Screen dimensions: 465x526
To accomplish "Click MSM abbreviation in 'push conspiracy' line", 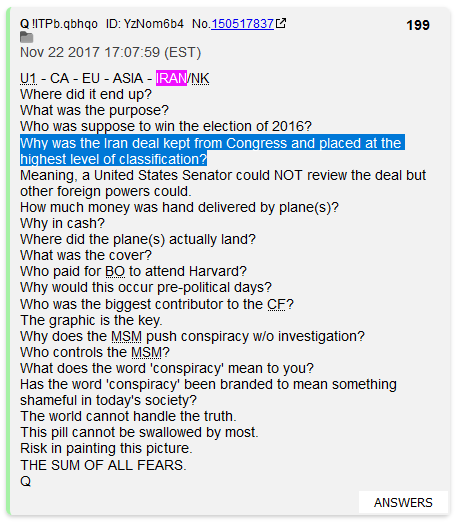I will 126,336.
